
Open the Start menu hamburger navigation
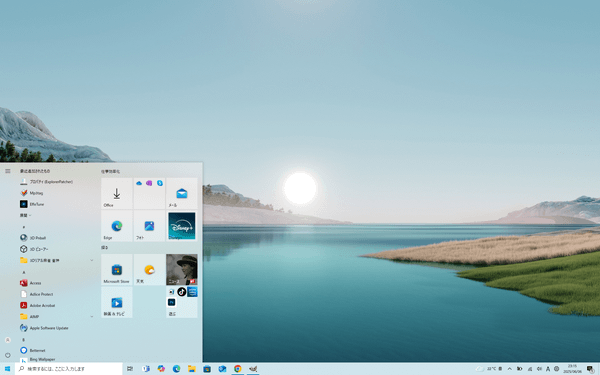(8, 171)
